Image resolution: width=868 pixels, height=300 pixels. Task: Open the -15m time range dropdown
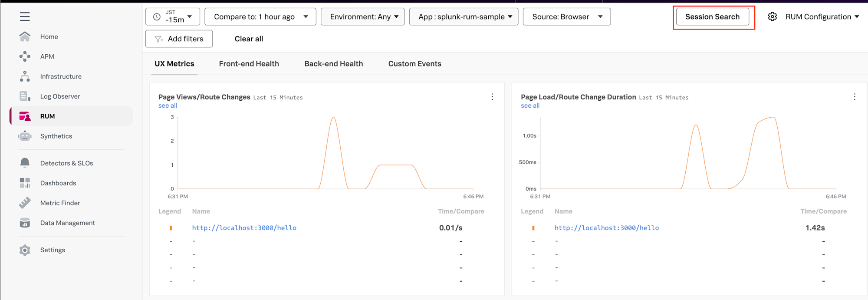[173, 16]
